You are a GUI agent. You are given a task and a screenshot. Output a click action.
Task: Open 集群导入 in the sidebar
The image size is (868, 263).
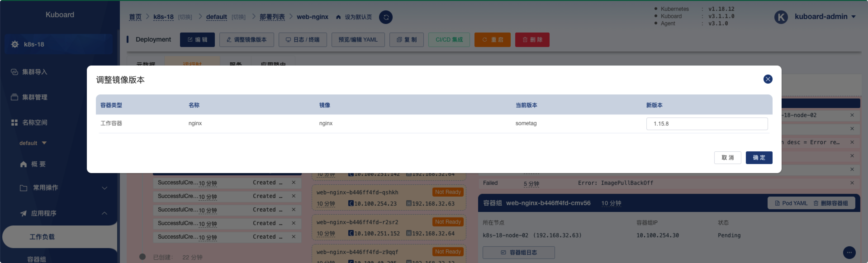(34, 72)
